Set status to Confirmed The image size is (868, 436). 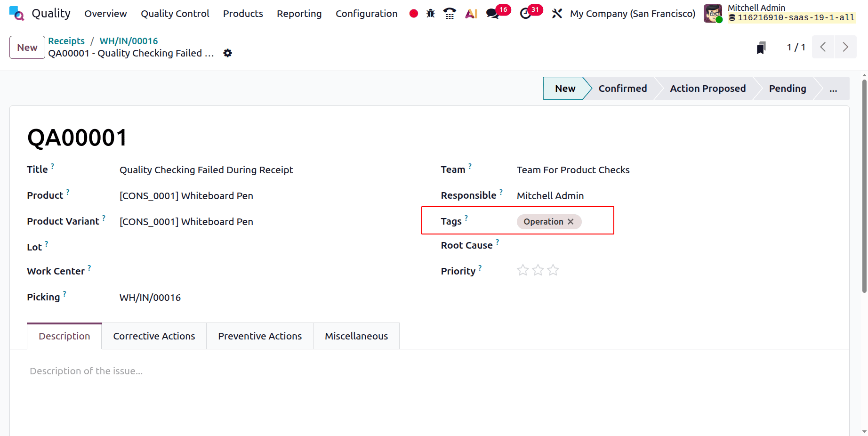click(622, 89)
